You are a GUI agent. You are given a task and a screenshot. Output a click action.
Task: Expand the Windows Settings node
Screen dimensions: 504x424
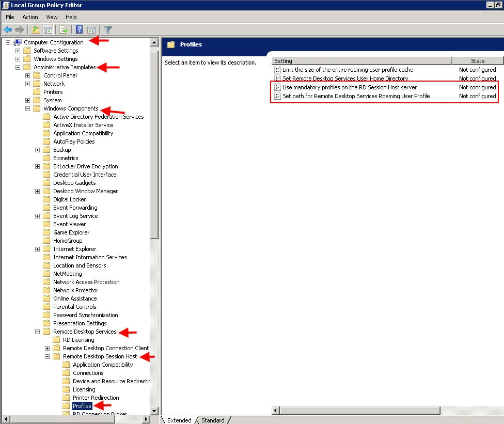click(18, 59)
